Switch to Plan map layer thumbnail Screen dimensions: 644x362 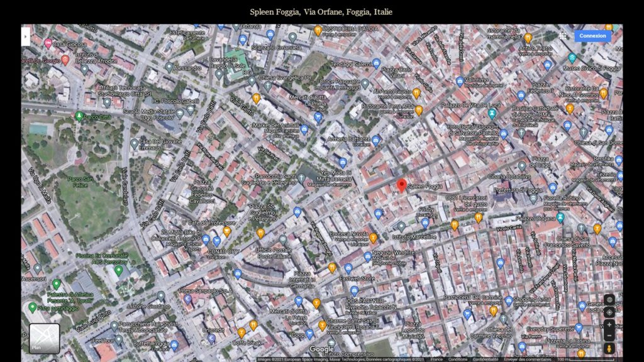click(44, 338)
